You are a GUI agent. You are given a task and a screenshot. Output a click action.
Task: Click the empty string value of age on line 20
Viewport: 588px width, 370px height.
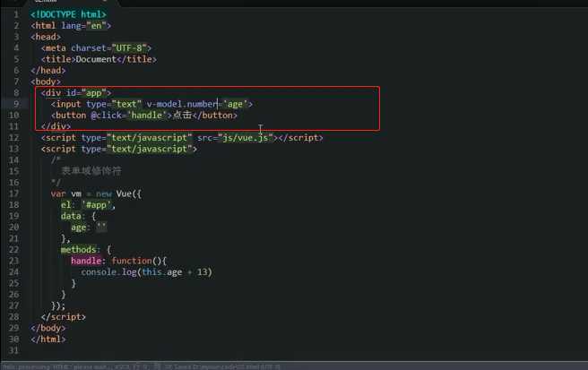101,228
